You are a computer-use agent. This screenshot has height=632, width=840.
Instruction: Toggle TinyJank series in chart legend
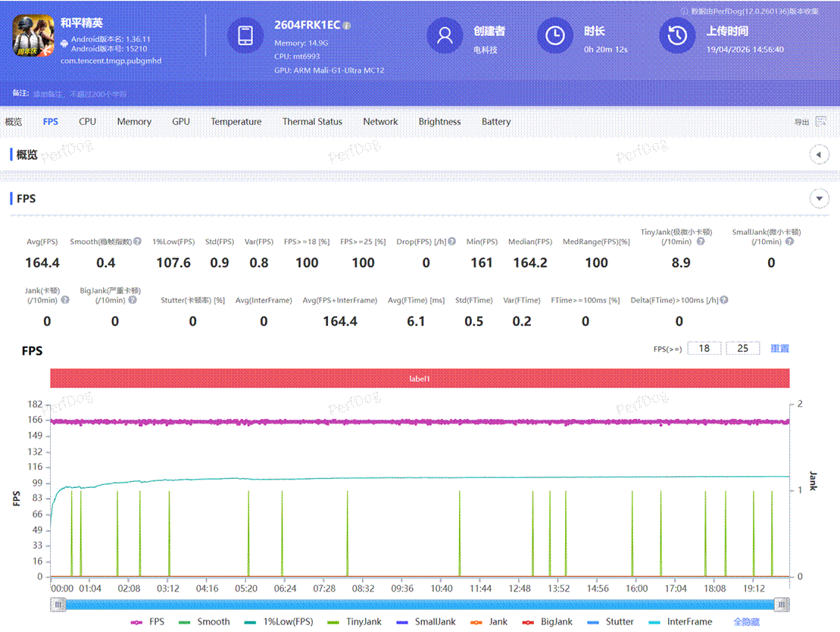(x=355, y=621)
